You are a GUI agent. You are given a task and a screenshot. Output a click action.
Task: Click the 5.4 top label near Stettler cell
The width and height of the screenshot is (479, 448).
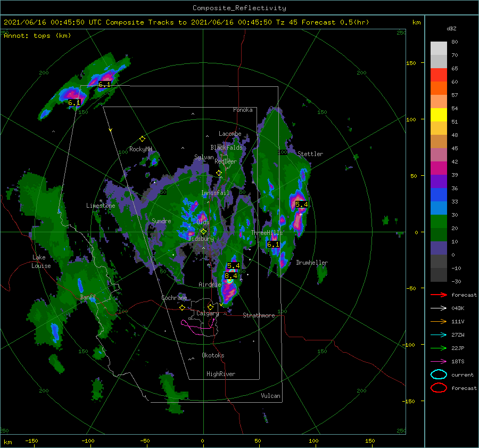pyautogui.click(x=302, y=204)
